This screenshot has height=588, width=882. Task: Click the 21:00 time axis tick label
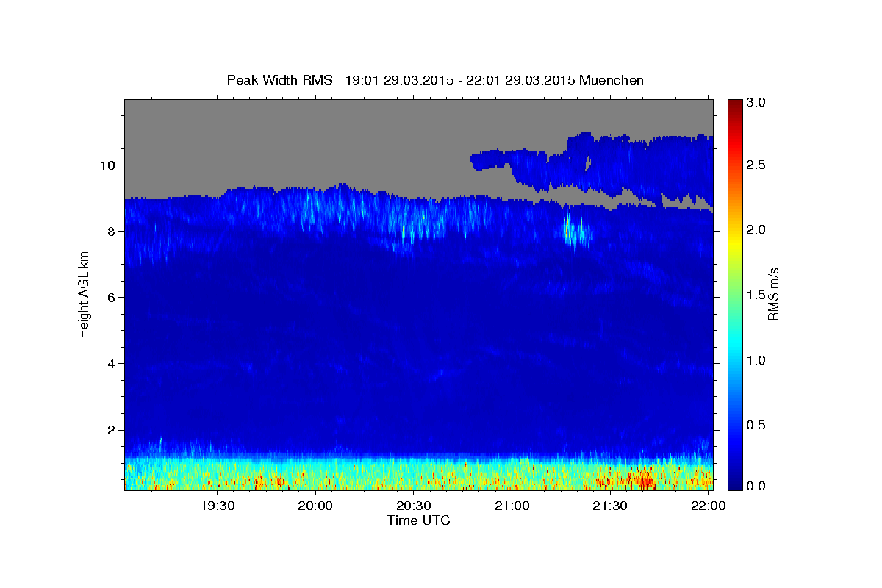coord(512,506)
